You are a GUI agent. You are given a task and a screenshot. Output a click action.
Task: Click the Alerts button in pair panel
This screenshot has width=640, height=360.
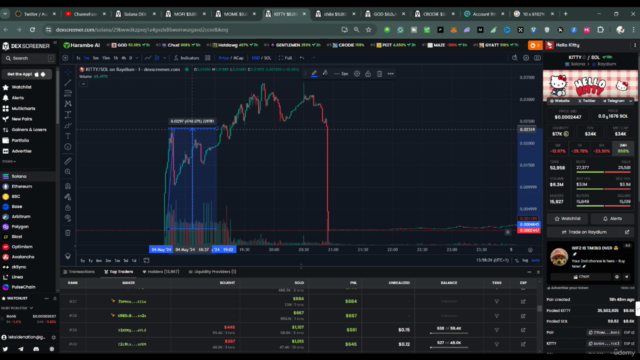[x=612, y=219]
